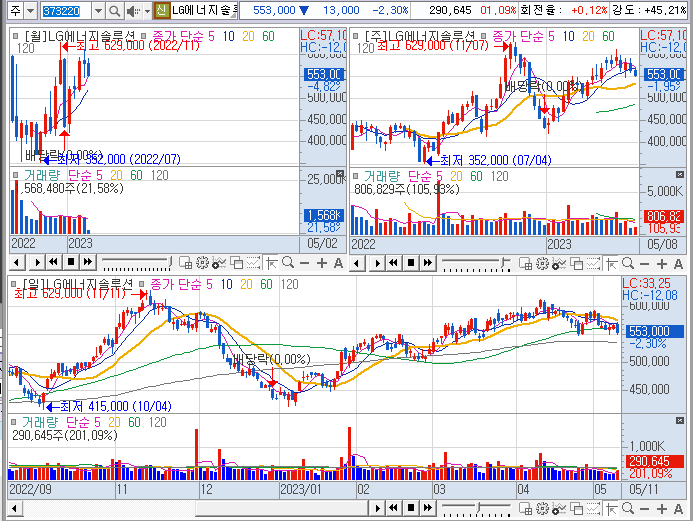The width and height of the screenshot is (693, 521).
Task: Fast-forward daily chart with double right arrows
Action: [x=428, y=508]
